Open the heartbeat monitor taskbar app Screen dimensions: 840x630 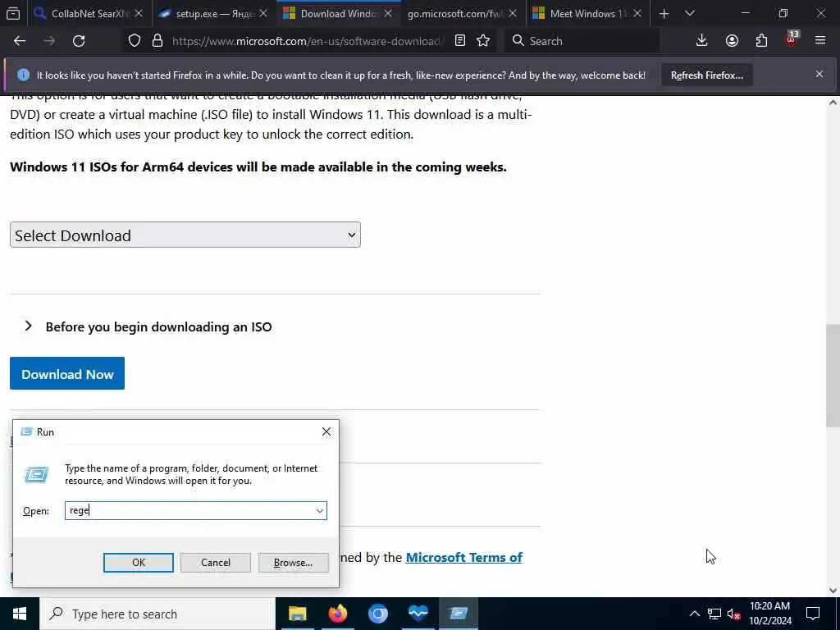pyautogui.click(x=418, y=614)
